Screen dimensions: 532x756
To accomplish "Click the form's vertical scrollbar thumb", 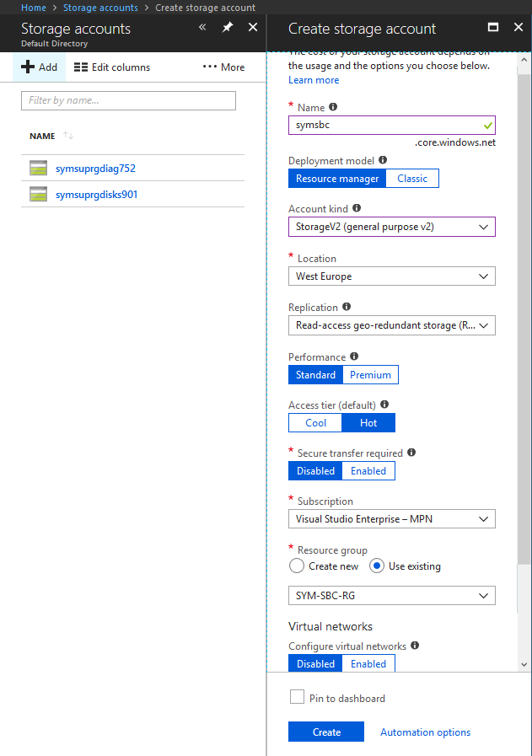I will pos(524,319).
